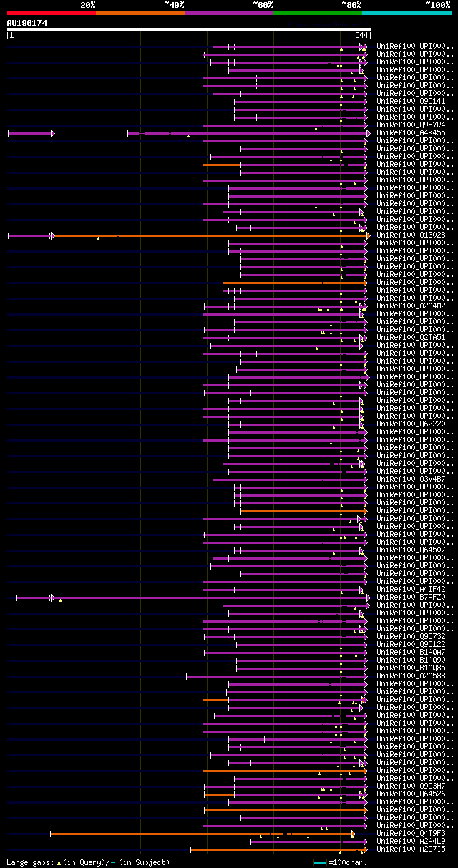Click the purple alignment bar for A2A588
This screenshot has width=458, height=868.
(x=276, y=676)
